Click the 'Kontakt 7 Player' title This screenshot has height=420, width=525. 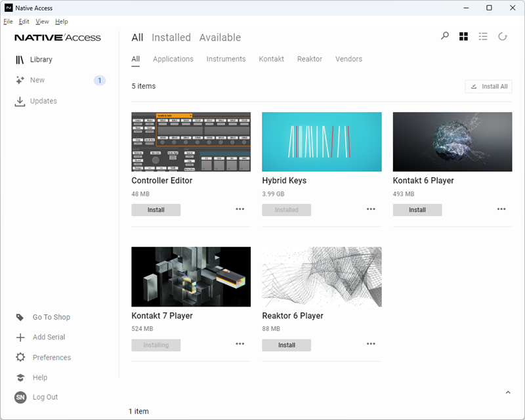point(162,316)
